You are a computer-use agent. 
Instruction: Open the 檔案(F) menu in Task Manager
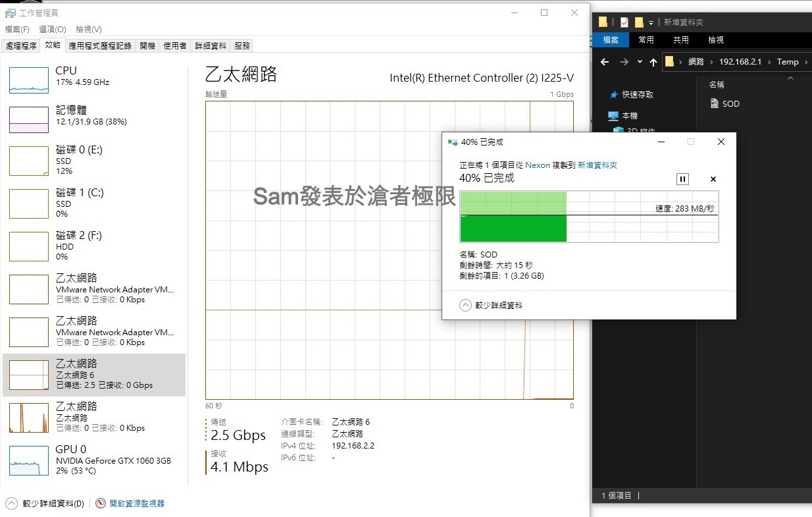coord(17,30)
